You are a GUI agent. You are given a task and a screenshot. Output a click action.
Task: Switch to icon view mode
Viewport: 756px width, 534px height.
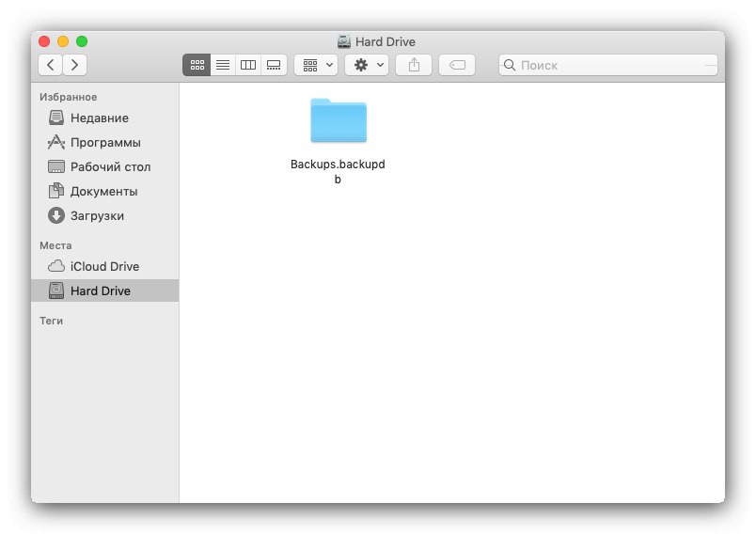pos(197,65)
